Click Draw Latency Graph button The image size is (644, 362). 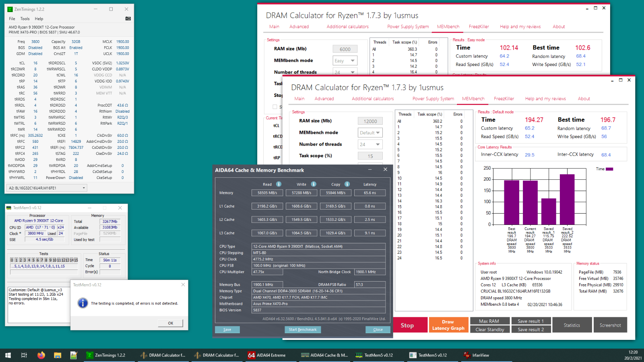[x=448, y=325]
